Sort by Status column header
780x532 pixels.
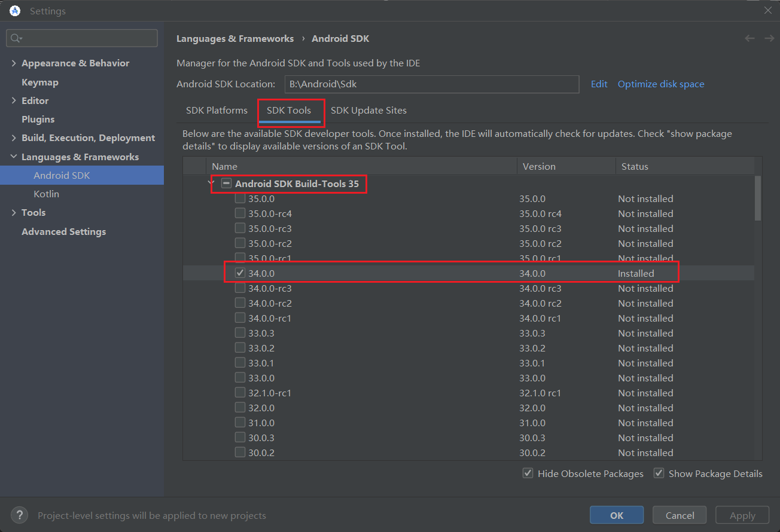point(685,166)
